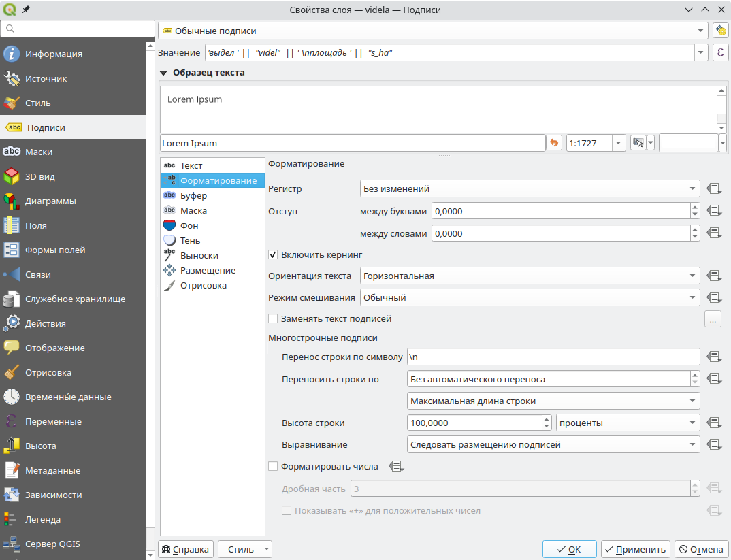Open the проценты line height unit dropdown
The image size is (731, 560).
point(628,423)
